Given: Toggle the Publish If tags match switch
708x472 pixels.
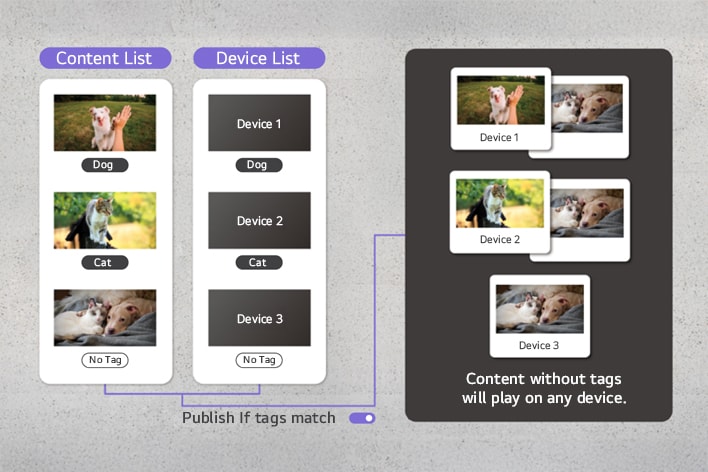Looking at the screenshot, I should click(362, 418).
